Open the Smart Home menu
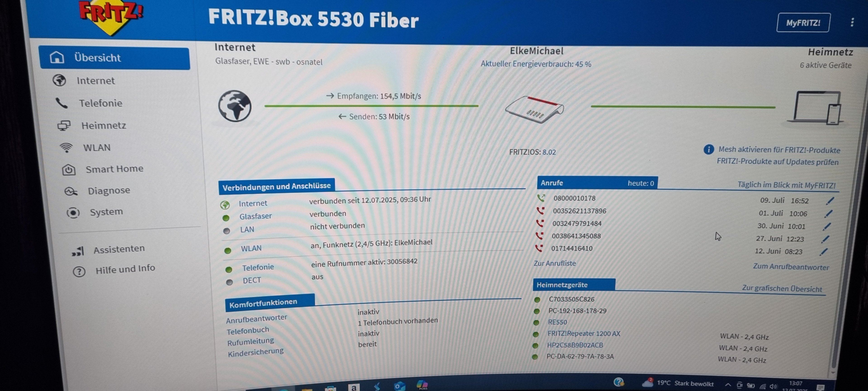This screenshot has width=868, height=391. coord(114,169)
